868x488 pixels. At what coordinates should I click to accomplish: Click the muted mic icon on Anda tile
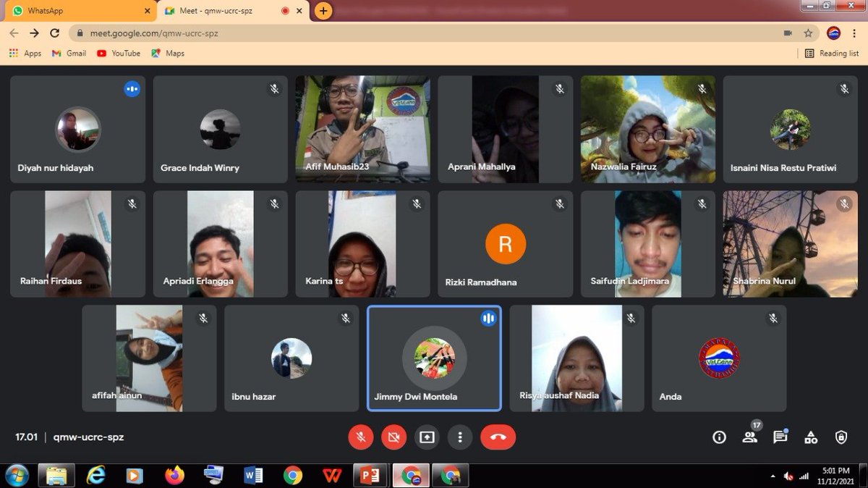[x=773, y=318]
